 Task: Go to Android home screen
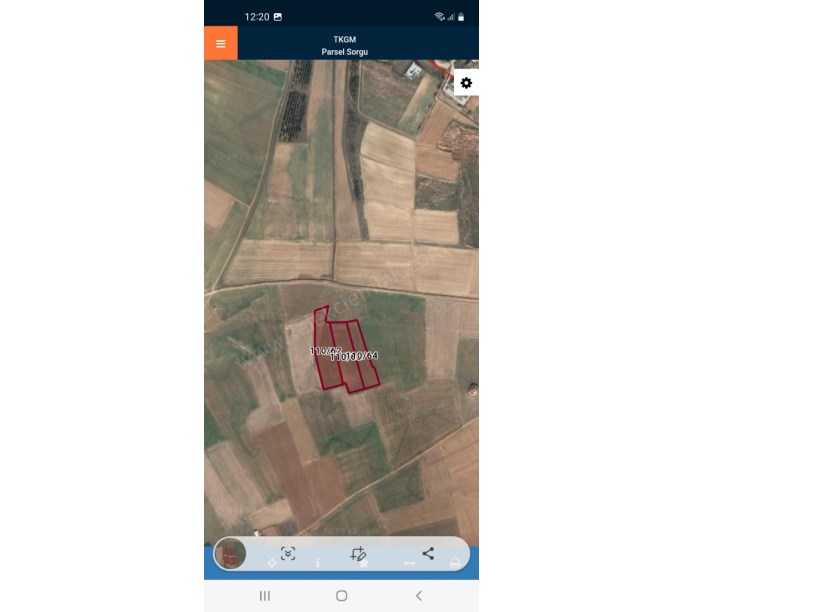point(341,596)
